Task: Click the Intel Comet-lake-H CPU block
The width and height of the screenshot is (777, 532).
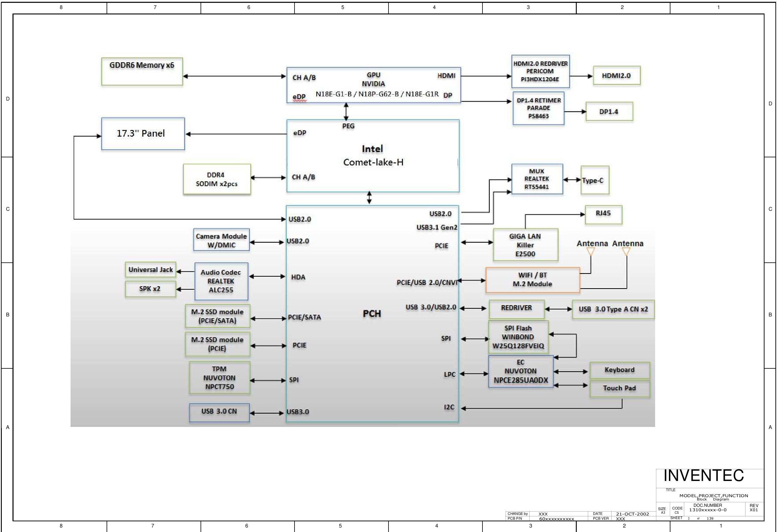Action: coord(373,156)
